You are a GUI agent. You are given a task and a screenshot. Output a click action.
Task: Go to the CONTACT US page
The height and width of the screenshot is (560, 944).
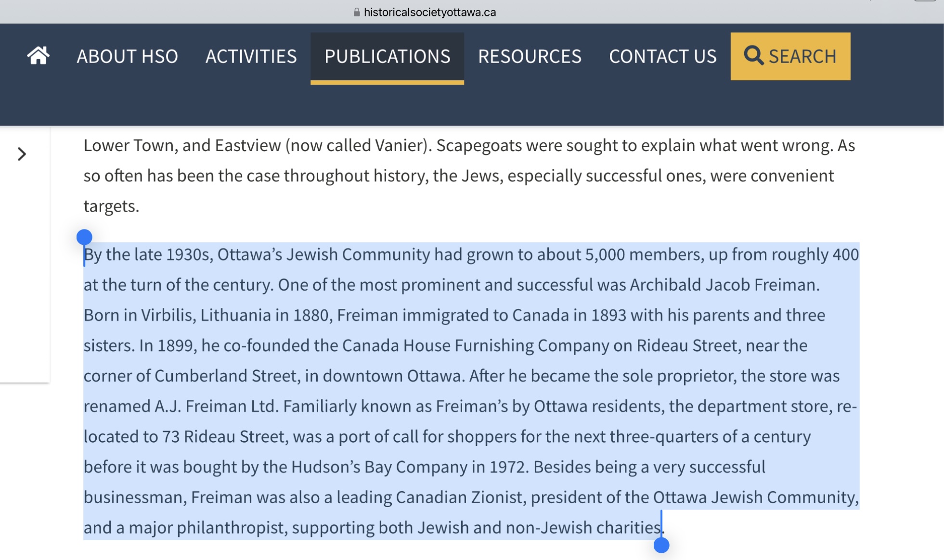662,56
